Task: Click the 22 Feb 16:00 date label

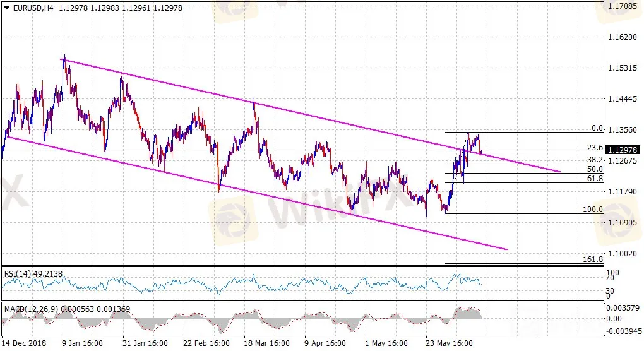Action: tap(206, 343)
